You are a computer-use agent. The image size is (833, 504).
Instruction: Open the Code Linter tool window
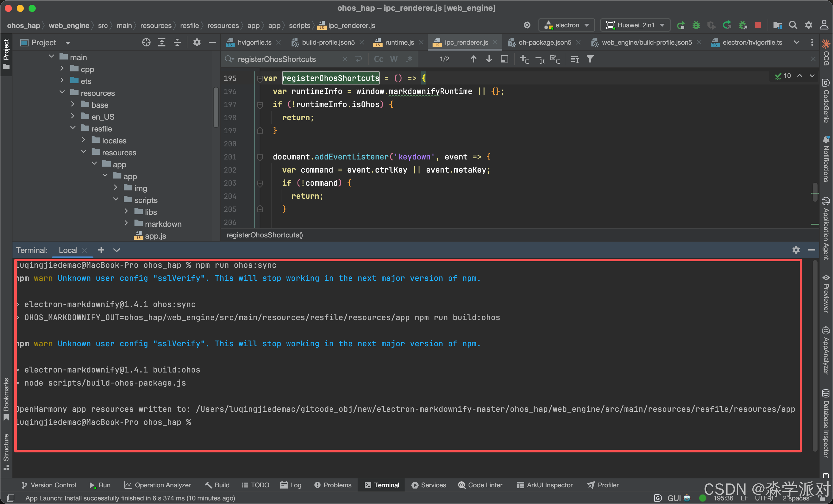click(480, 485)
